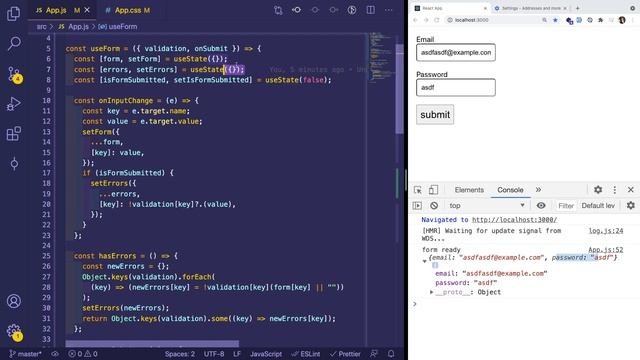Open the Explorer view in VS Code
640x360 pixels.
click(14, 13)
